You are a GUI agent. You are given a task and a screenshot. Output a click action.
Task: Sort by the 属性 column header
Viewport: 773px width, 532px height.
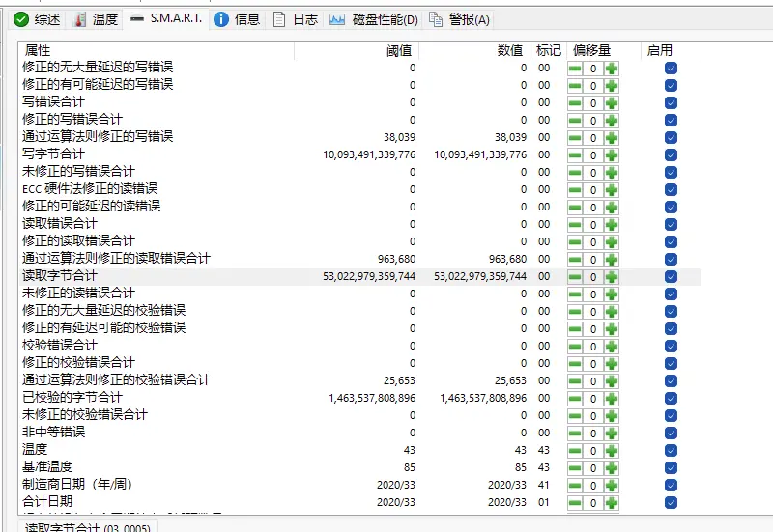39,50
